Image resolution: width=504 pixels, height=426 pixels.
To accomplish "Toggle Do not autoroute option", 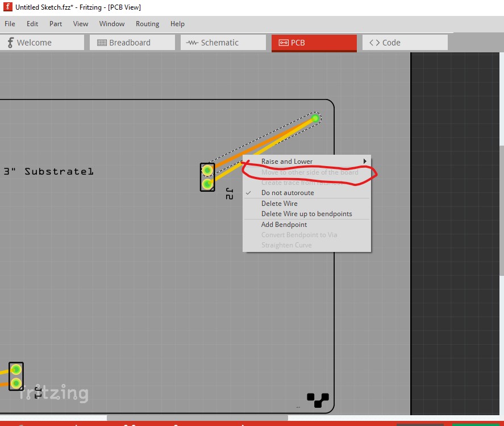I will point(307,193).
